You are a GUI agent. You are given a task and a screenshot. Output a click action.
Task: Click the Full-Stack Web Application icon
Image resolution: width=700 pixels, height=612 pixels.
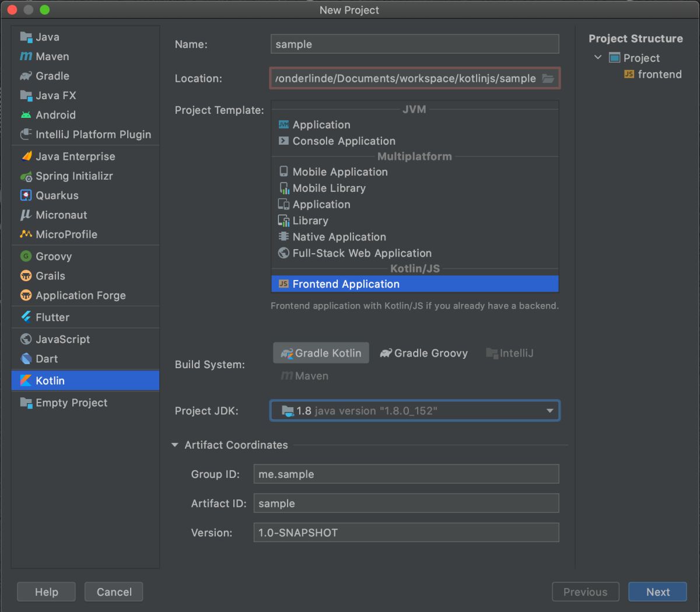(283, 253)
